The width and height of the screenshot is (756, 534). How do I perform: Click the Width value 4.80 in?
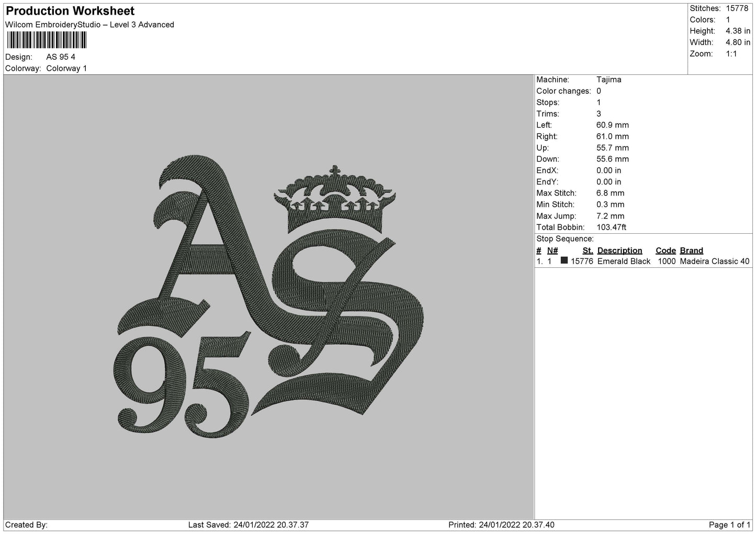(x=738, y=42)
